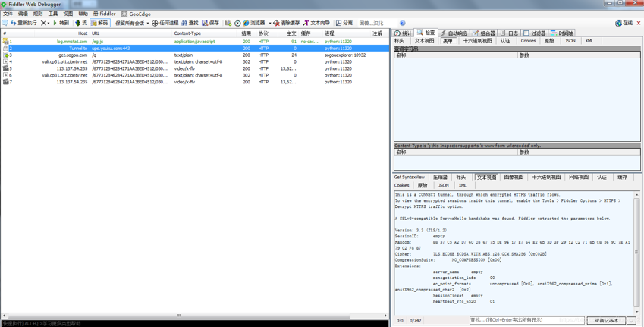The image size is (644, 327).
Task: Select request JSON tab in upper inspector
Action: 570,41
